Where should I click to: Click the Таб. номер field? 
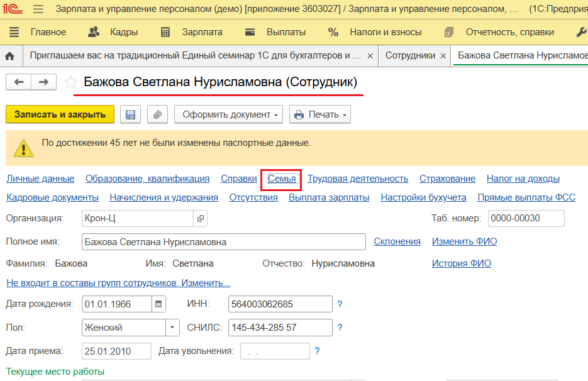point(526,218)
